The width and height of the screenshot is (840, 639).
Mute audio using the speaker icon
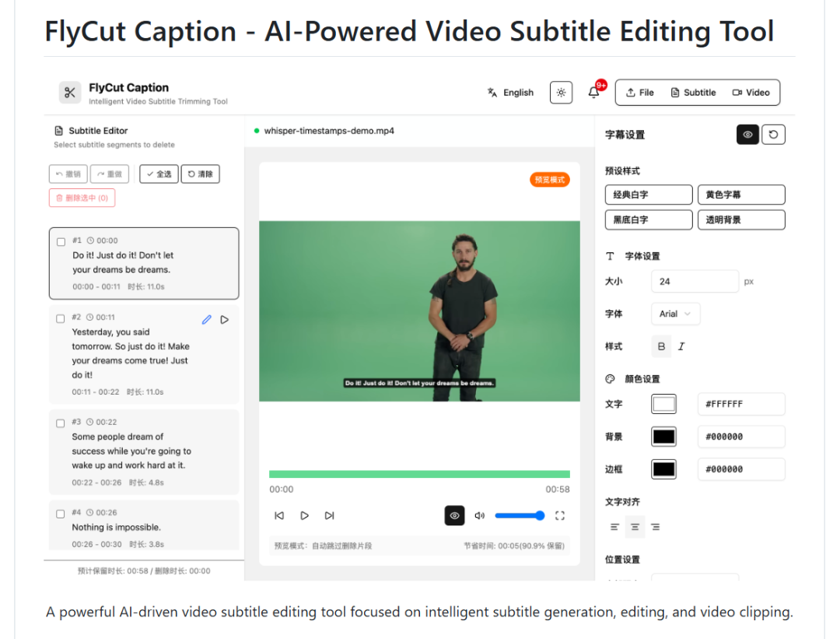(479, 515)
